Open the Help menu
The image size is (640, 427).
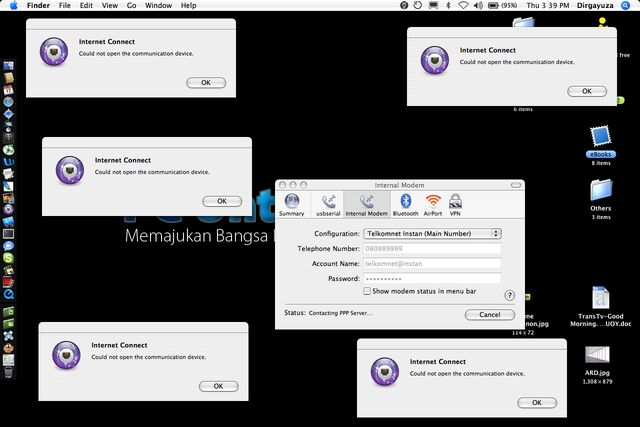coord(189,5)
